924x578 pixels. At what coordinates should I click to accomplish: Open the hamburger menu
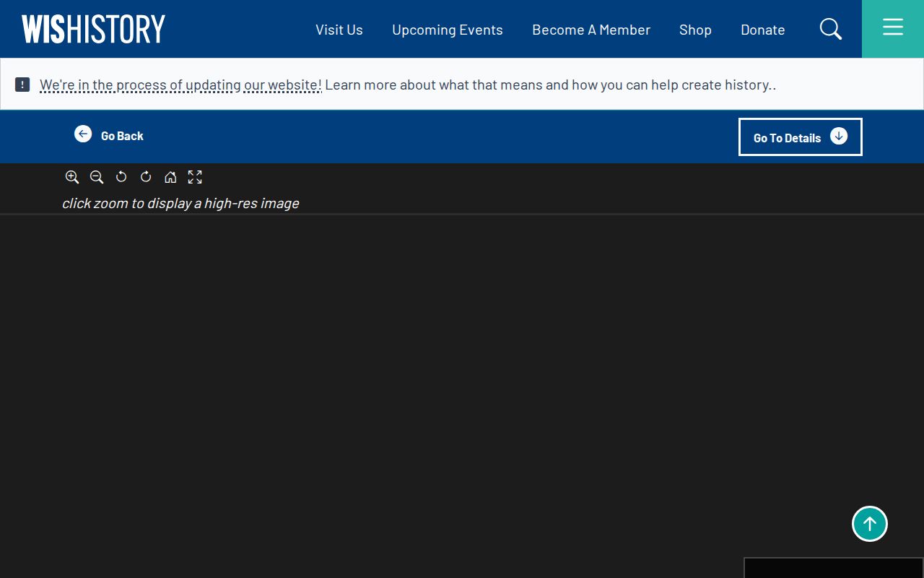click(x=893, y=29)
